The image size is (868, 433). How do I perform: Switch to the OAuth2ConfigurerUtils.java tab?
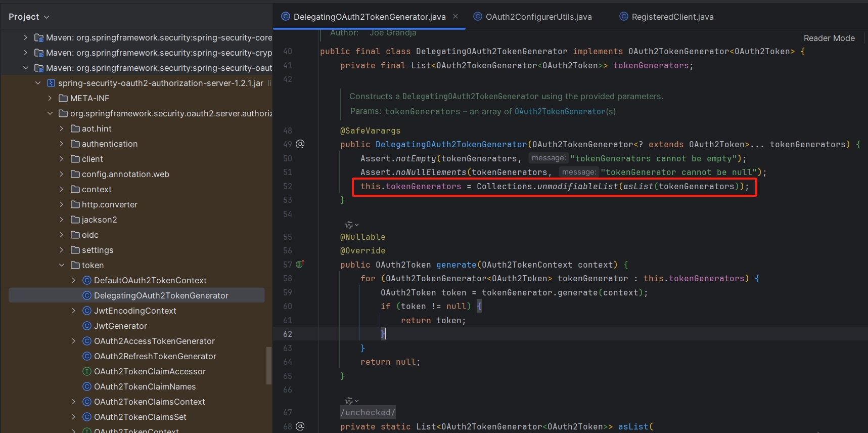[538, 17]
